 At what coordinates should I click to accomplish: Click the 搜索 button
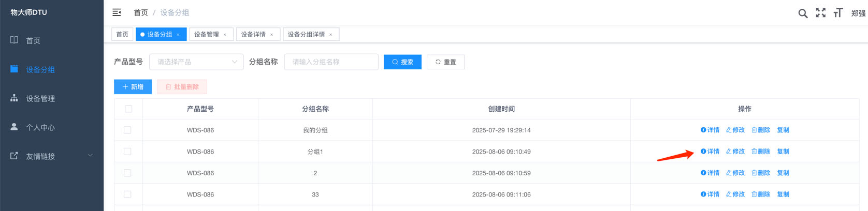tap(402, 62)
